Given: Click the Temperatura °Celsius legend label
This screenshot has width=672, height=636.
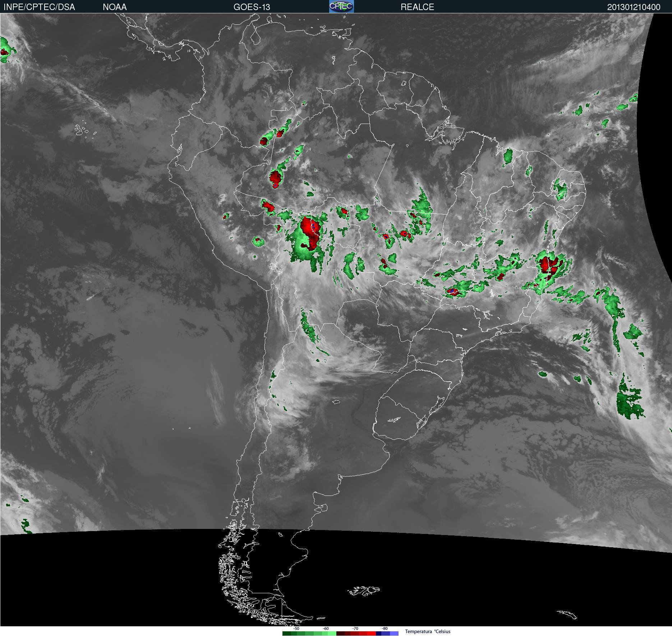Looking at the screenshot, I should (428, 631).
